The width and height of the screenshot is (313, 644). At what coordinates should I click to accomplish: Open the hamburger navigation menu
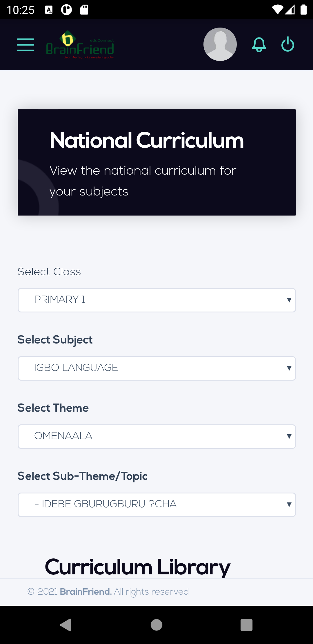point(26,45)
